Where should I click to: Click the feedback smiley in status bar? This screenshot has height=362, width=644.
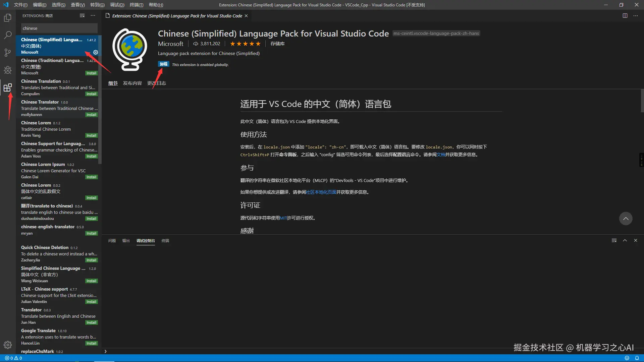627,358
